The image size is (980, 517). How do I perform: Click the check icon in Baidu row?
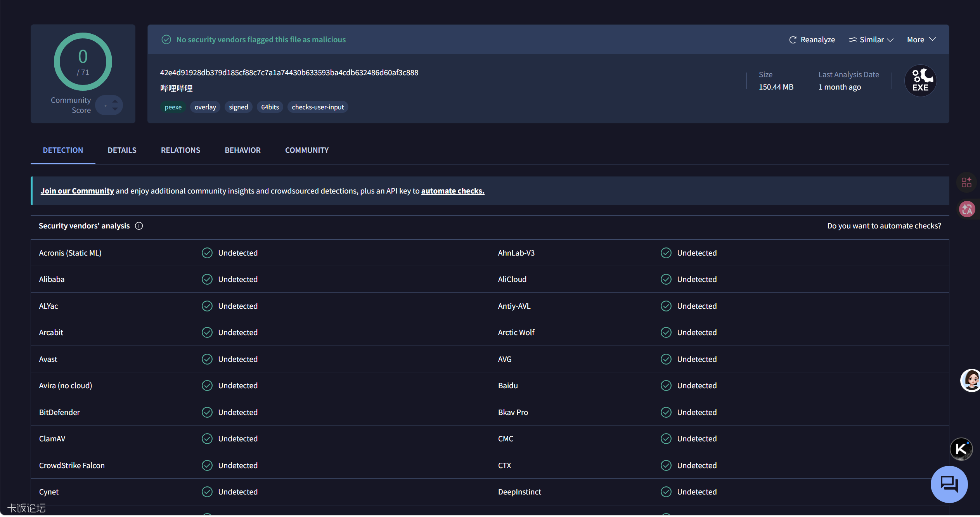click(666, 386)
